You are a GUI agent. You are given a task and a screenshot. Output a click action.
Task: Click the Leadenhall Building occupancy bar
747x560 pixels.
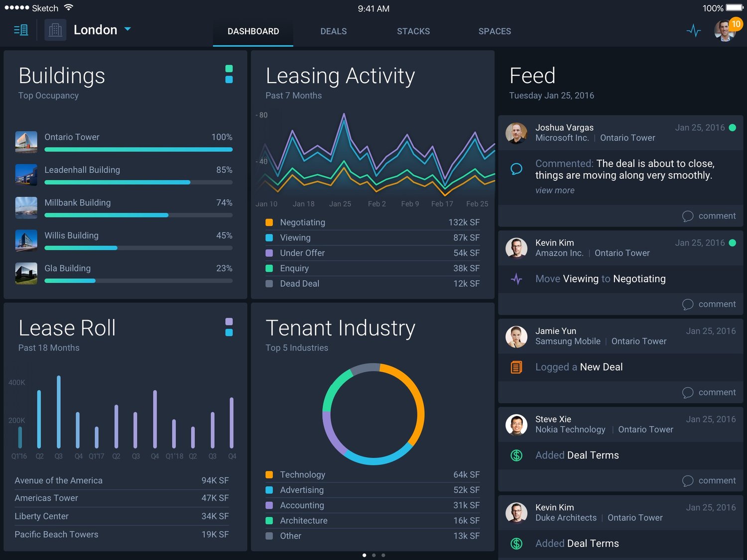[138, 182]
